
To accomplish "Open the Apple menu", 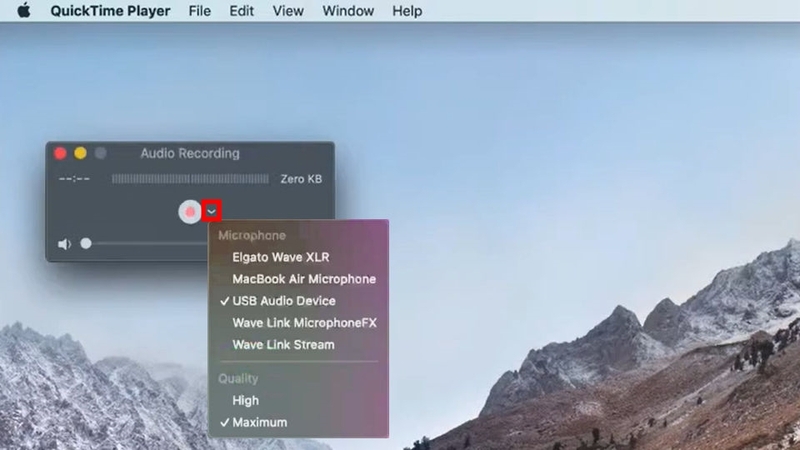I will point(23,10).
